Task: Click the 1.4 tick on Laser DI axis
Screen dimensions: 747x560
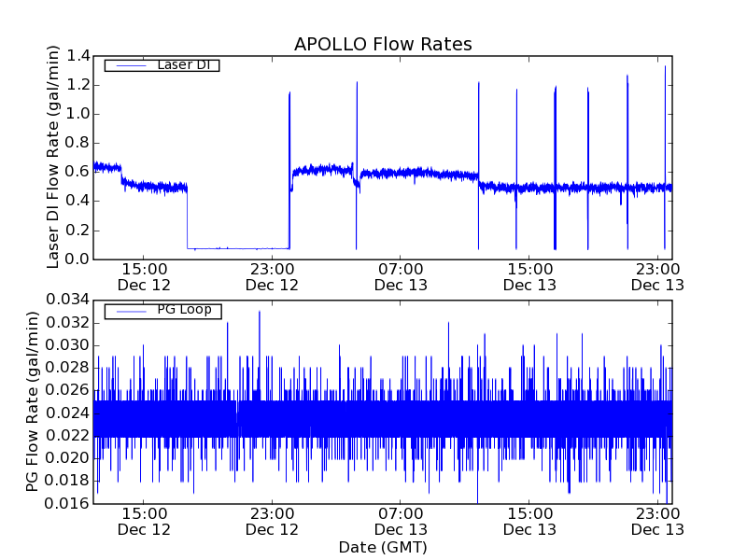Action: click(x=78, y=56)
